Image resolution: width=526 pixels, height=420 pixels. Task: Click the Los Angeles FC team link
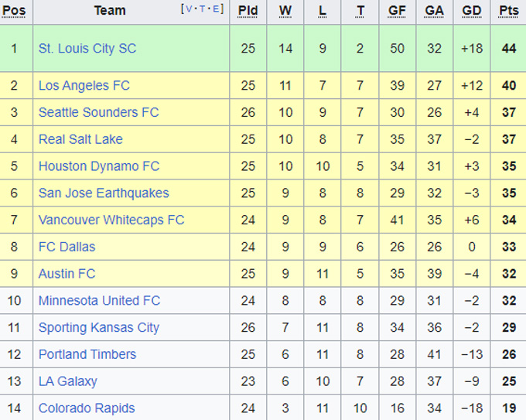click(x=84, y=85)
